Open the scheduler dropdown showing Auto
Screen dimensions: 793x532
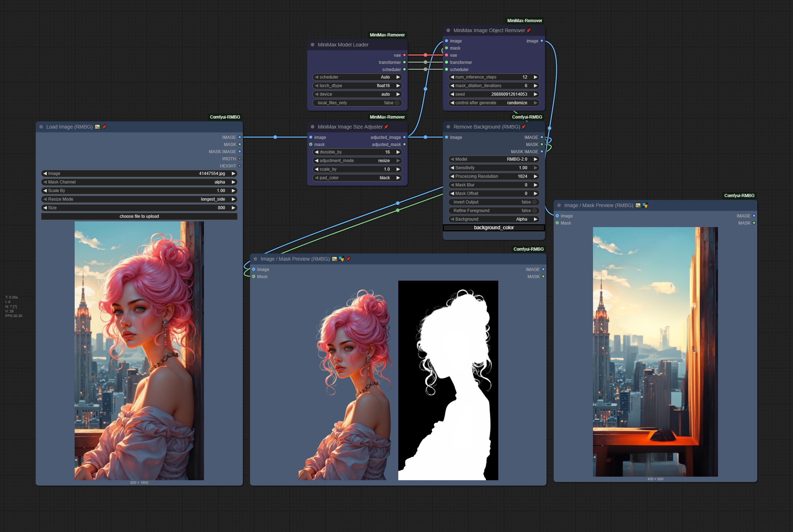point(357,77)
